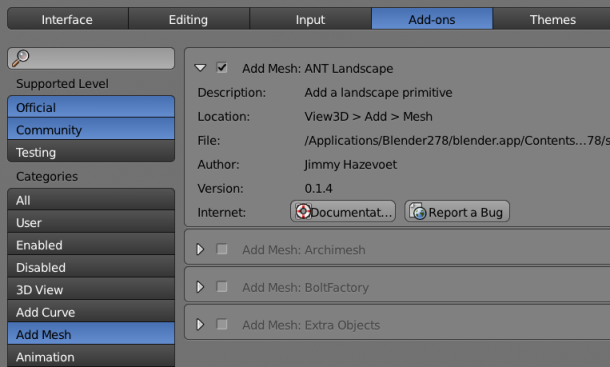
Task: Switch to the Interface tab
Action: pyautogui.click(x=68, y=19)
